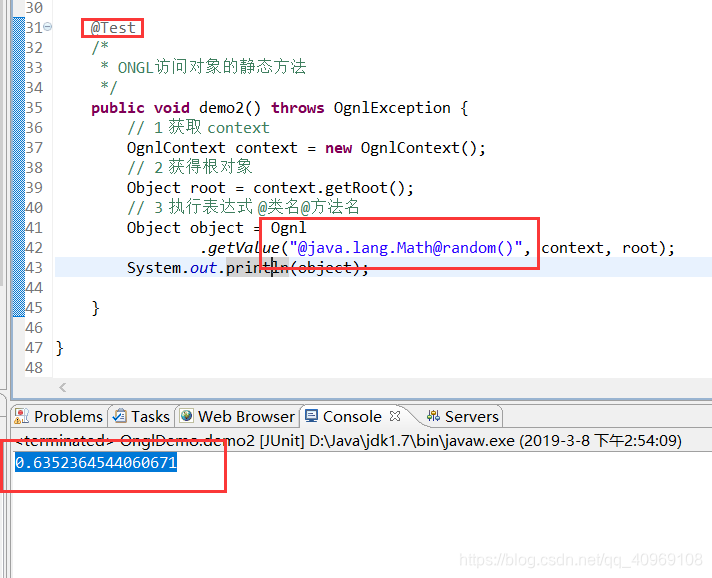712x578 pixels.
Task: Click line number 41 in the gutter
Action: [34, 227]
